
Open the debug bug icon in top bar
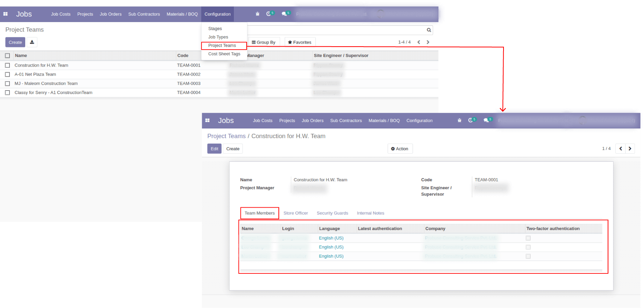tap(258, 14)
